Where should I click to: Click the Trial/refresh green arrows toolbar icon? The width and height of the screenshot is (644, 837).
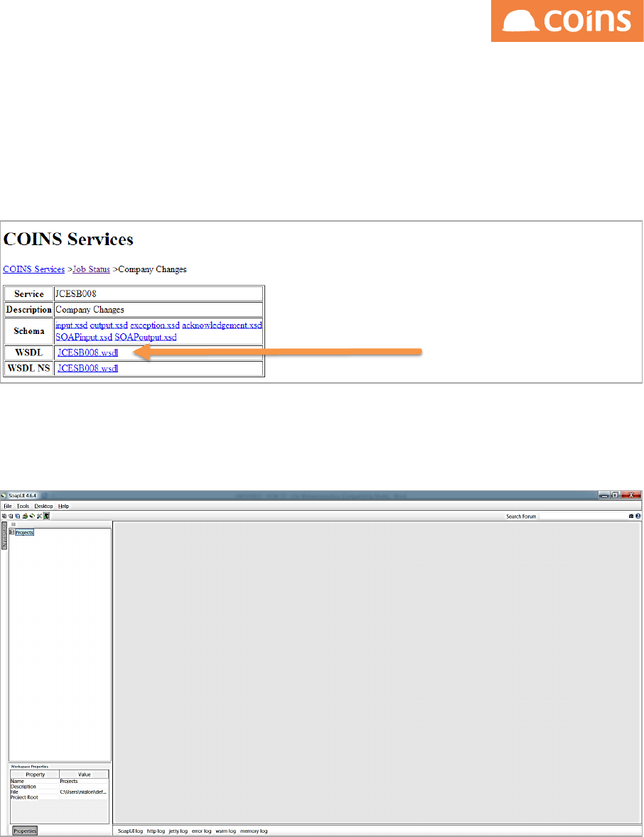32,516
